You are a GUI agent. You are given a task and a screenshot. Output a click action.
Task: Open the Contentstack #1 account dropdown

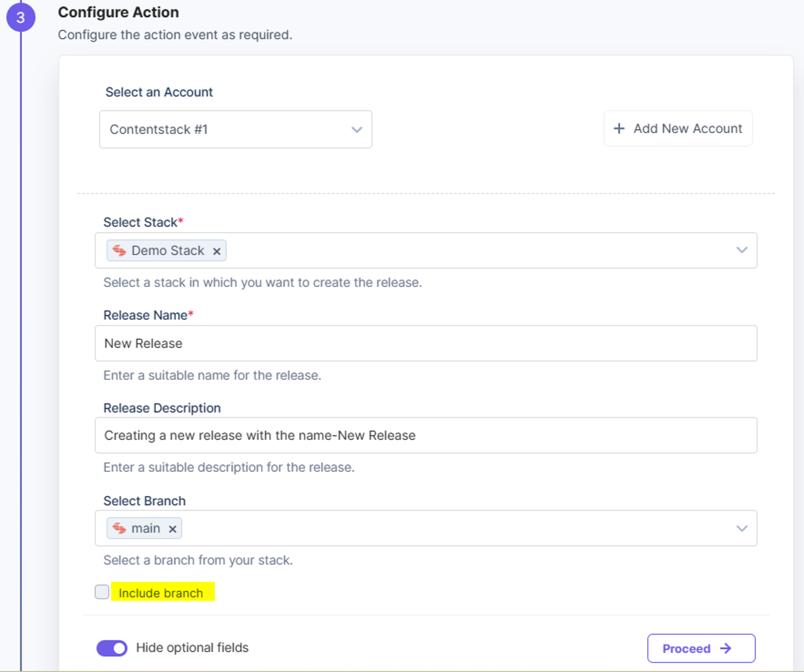point(236,129)
